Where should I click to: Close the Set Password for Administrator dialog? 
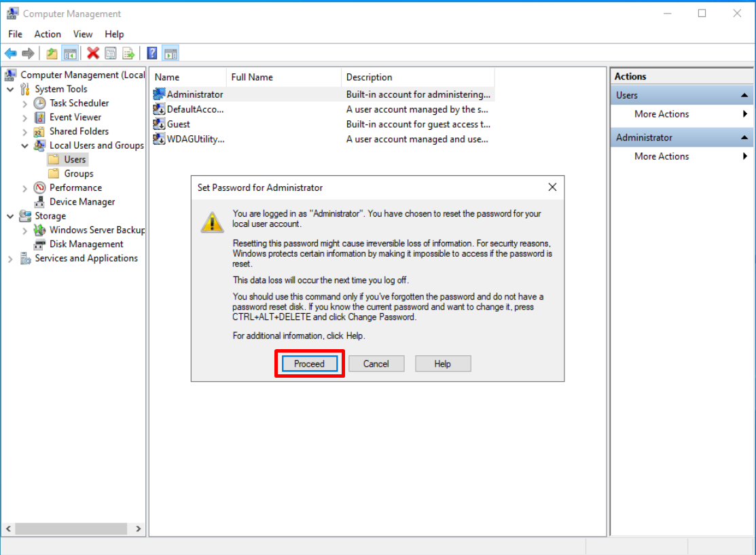pos(552,187)
